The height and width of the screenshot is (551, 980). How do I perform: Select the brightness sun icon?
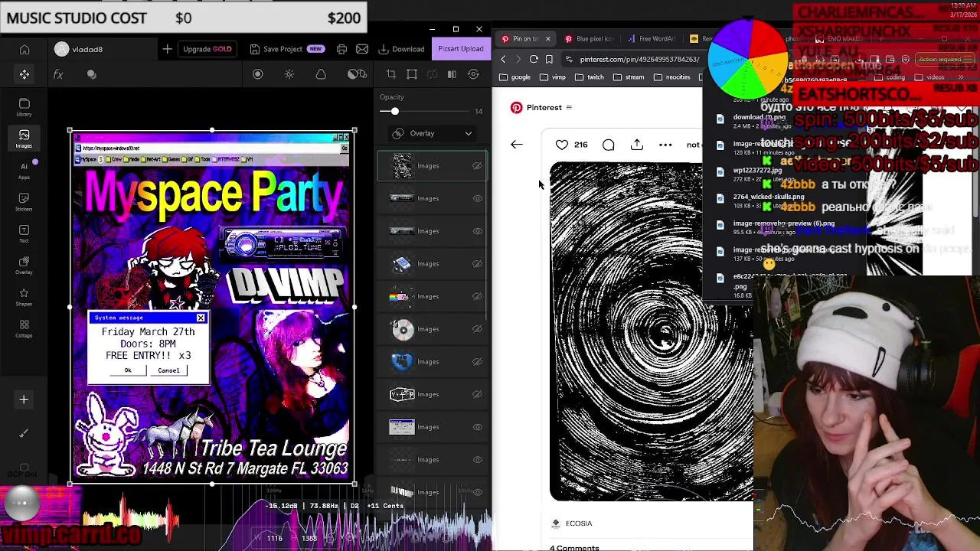pos(289,74)
